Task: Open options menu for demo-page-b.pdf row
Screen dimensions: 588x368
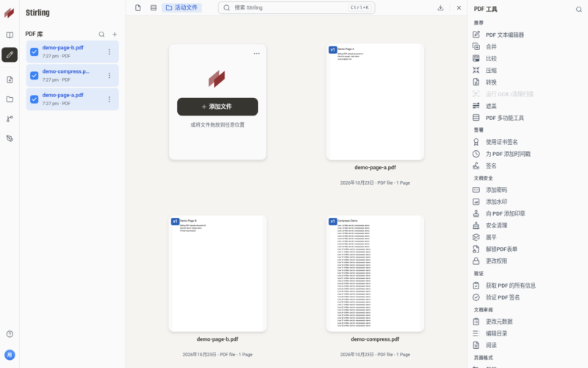Action: tap(109, 52)
